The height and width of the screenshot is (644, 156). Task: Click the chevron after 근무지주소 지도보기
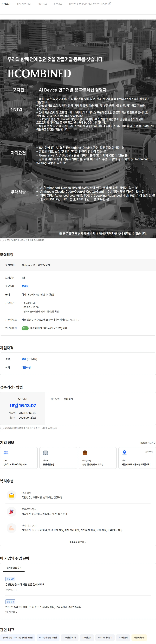(79, 320)
